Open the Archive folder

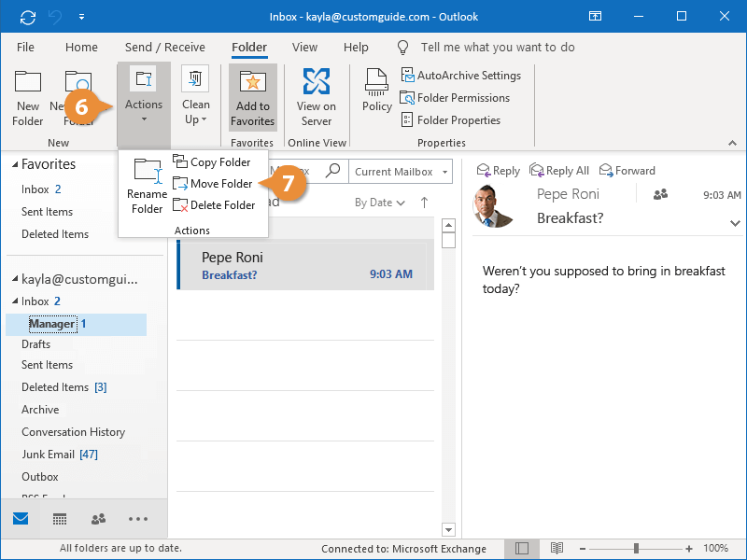pyautogui.click(x=40, y=410)
